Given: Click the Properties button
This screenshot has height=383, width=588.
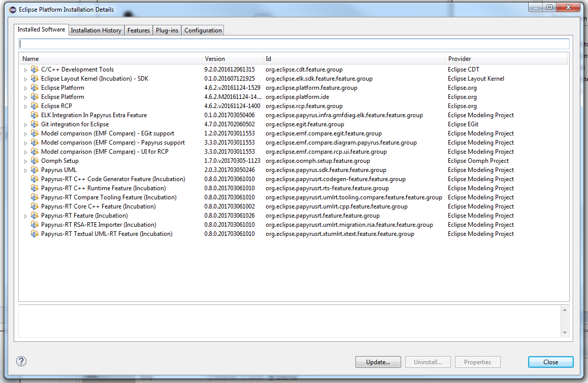Looking at the screenshot, I should (x=477, y=362).
